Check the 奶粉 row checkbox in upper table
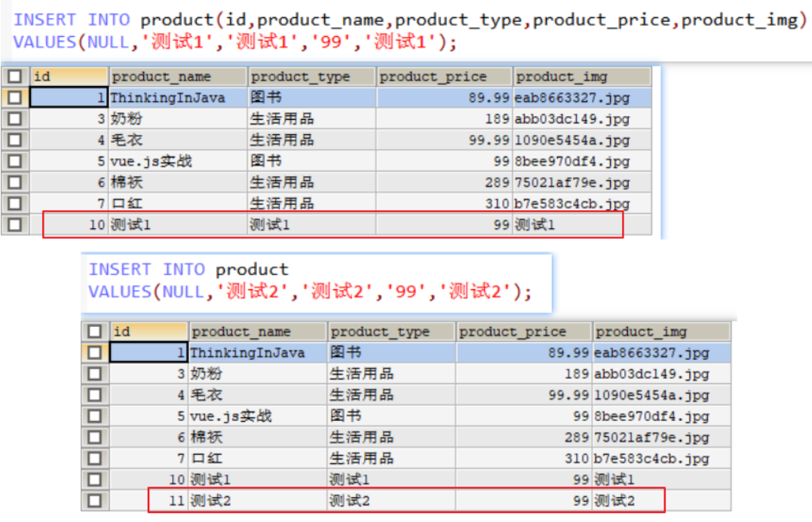Screen dimensions: 812x522 [x=14, y=119]
